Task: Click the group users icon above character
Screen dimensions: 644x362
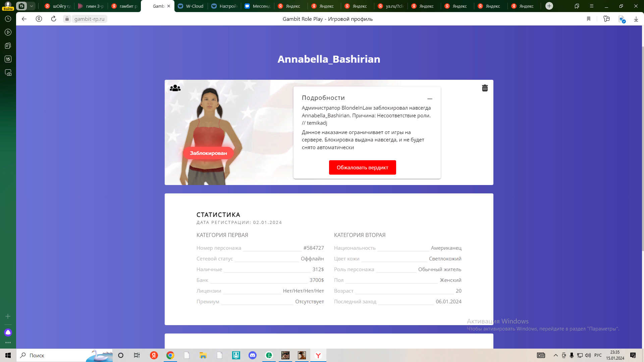Action: point(175,88)
